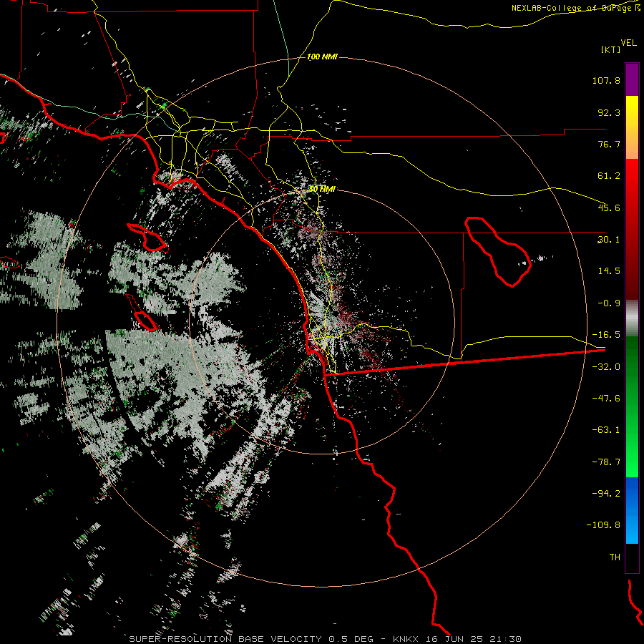Click the -109.8 velocity scale label

pos(603,525)
